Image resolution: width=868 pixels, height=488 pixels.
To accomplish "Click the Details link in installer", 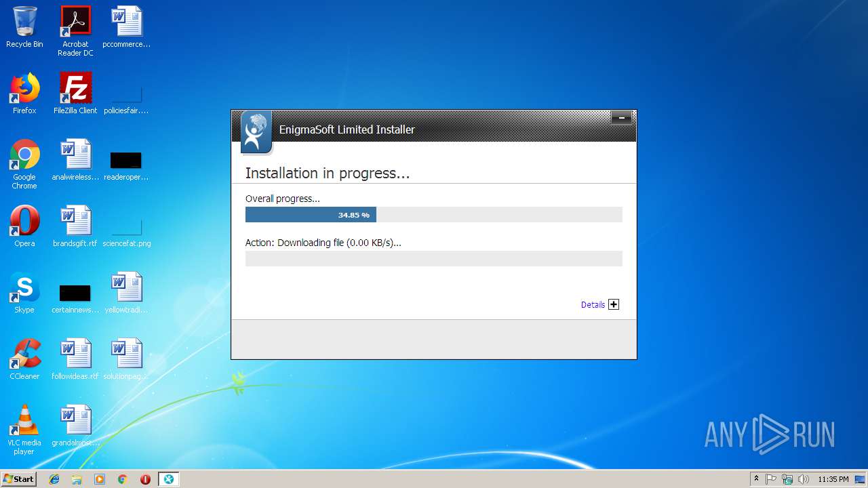I will (593, 305).
